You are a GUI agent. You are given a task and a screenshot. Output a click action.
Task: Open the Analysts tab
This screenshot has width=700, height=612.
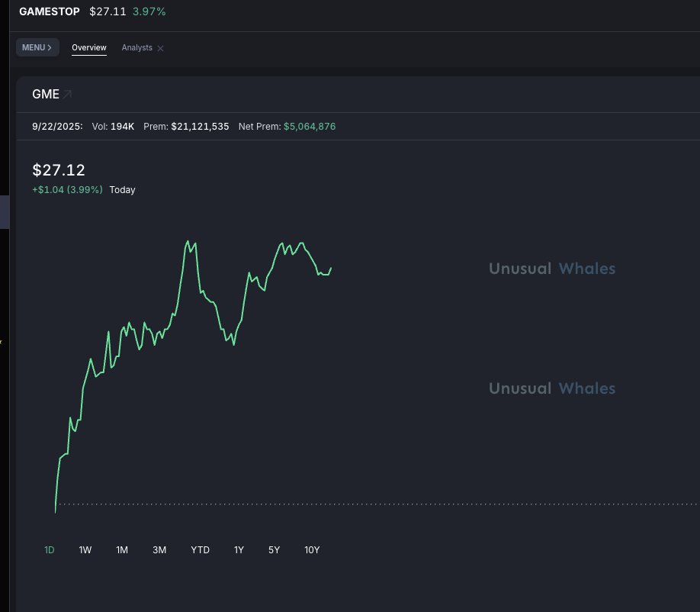[137, 47]
